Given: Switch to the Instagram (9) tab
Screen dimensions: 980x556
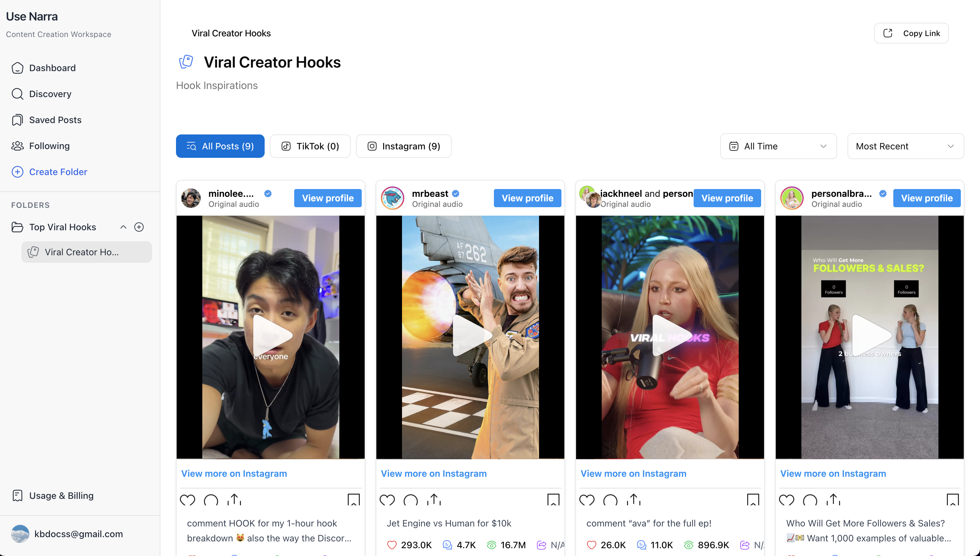Looking at the screenshot, I should coord(404,146).
